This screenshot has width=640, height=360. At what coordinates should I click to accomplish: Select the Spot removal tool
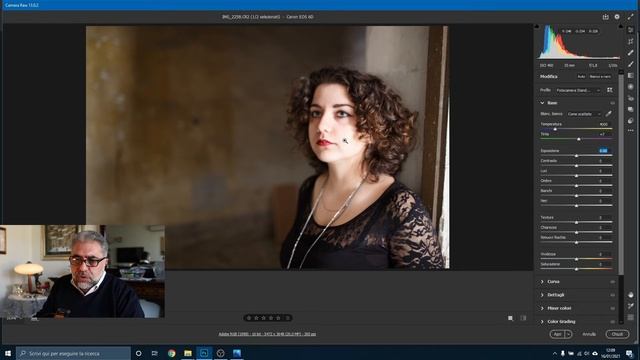(x=631, y=53)
